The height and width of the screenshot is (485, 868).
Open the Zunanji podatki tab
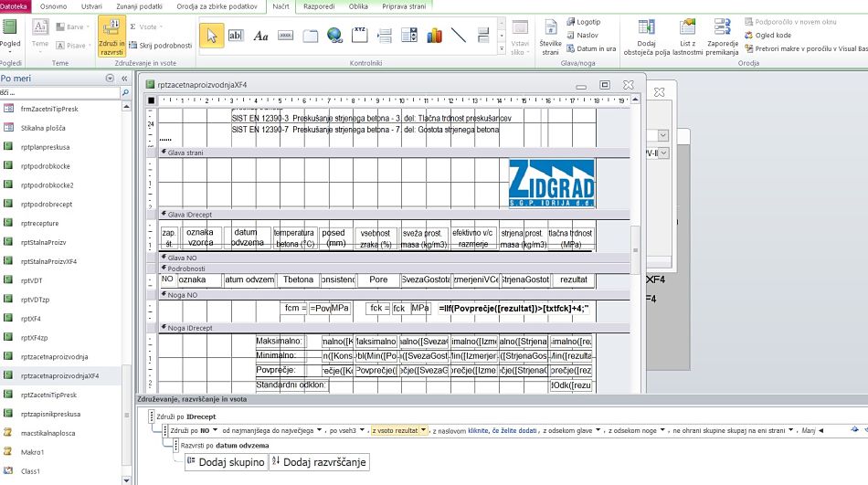(139, 6)
